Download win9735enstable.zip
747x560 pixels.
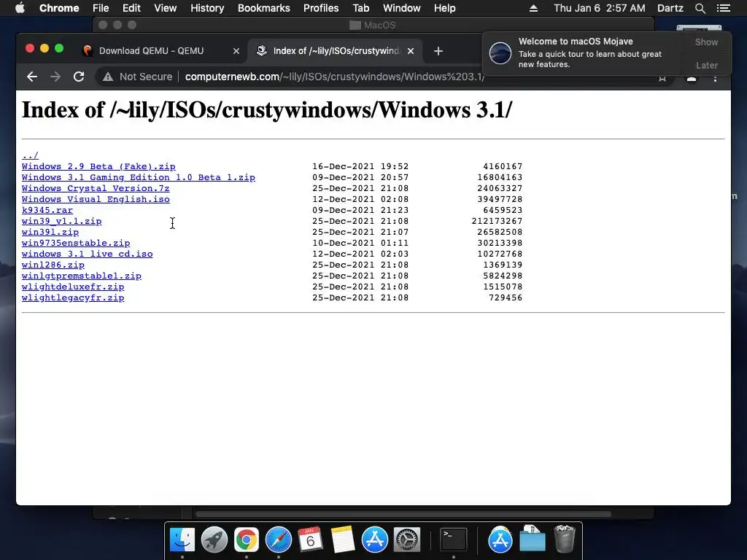(x=76, y=244)
